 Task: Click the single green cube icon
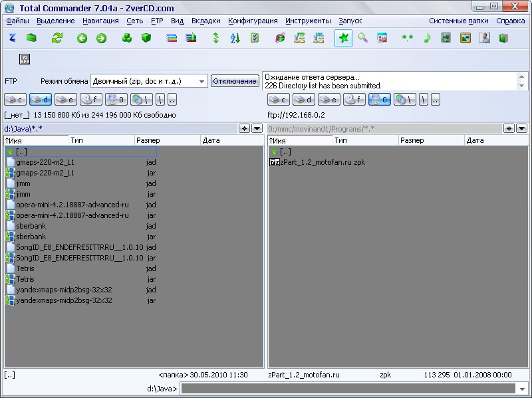point(146,38)
